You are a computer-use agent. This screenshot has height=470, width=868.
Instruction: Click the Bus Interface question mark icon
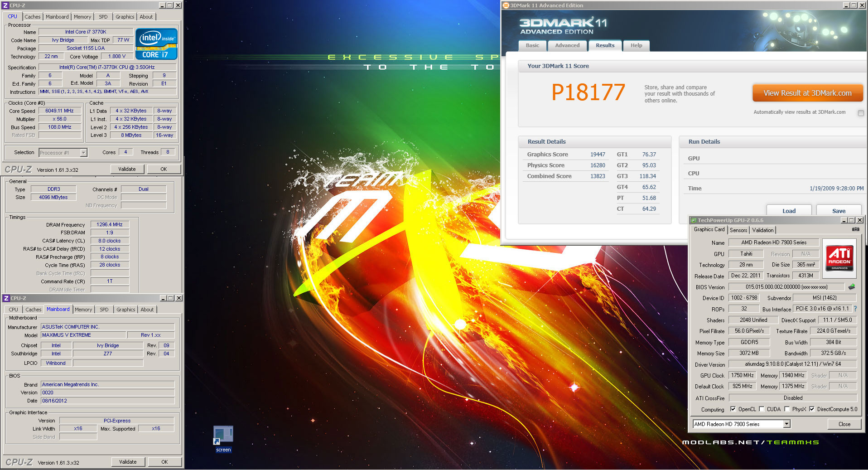(x=855, y=309)
